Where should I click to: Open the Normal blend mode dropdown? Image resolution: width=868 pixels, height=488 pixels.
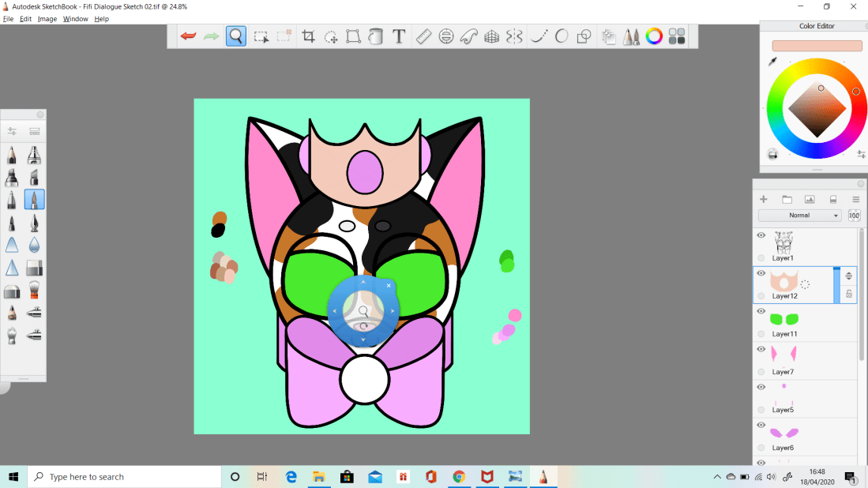[x=799, y=216]
